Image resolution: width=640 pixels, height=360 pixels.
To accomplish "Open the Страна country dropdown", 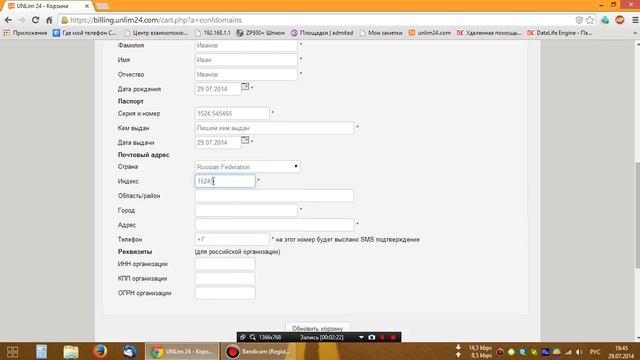I will tap(247, 167).
